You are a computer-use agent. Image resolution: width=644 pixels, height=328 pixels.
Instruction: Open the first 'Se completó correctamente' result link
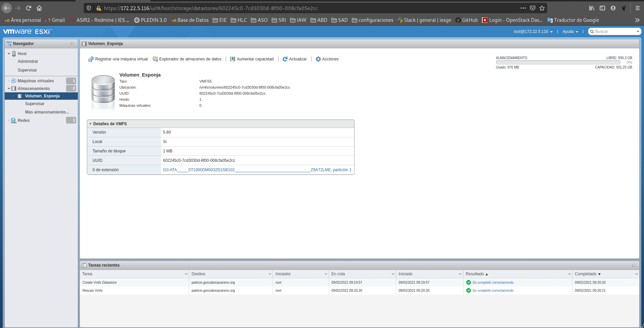click(493, 283)
